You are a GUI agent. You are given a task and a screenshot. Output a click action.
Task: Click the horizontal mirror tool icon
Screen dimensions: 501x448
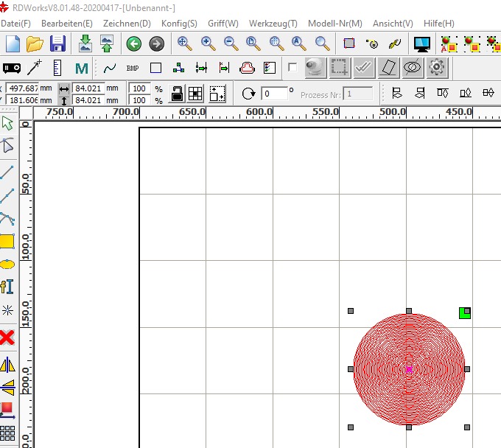click(7, 365)
